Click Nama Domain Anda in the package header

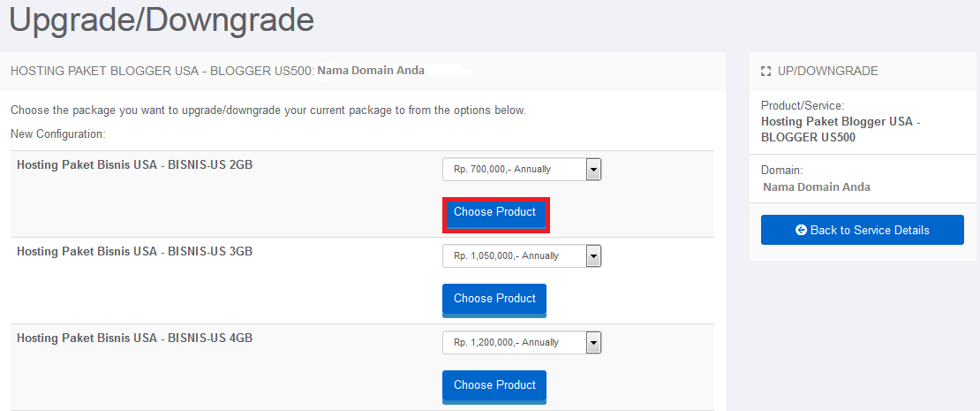point(371,70)
